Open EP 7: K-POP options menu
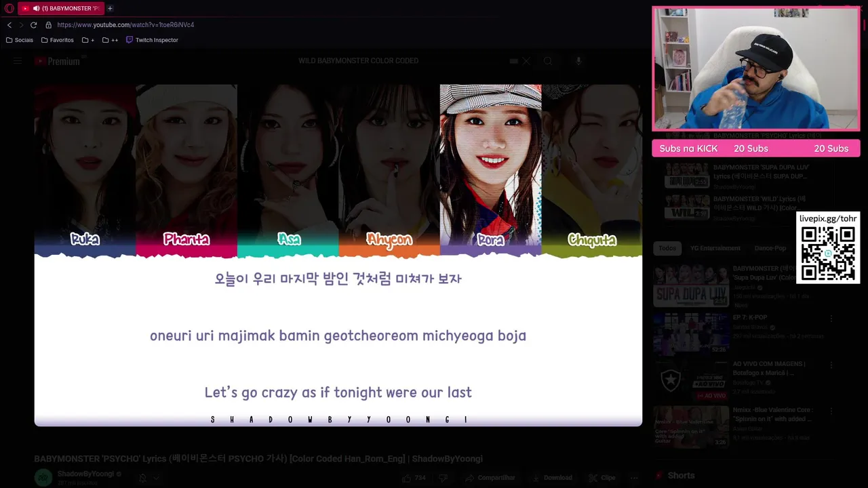This screenshot has height=488, width=868. 831,319
